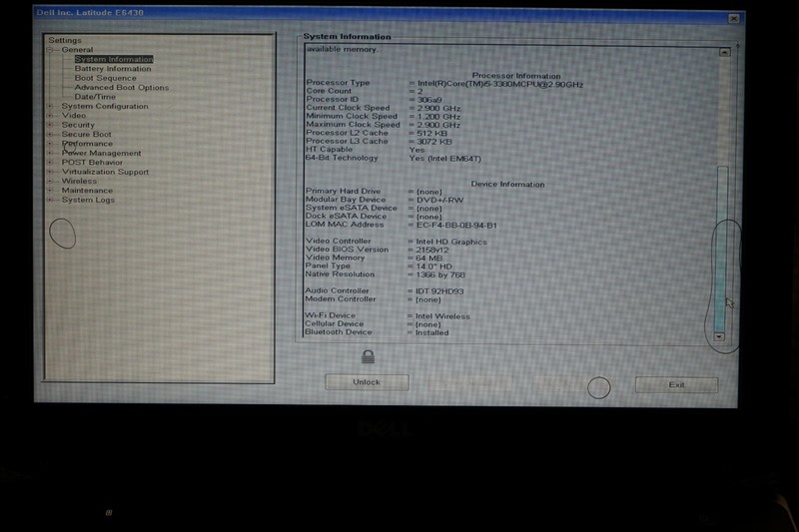Click the Processor L3 Cache value 3072 KB
799x532 pixels.
(x=434, y=142)
